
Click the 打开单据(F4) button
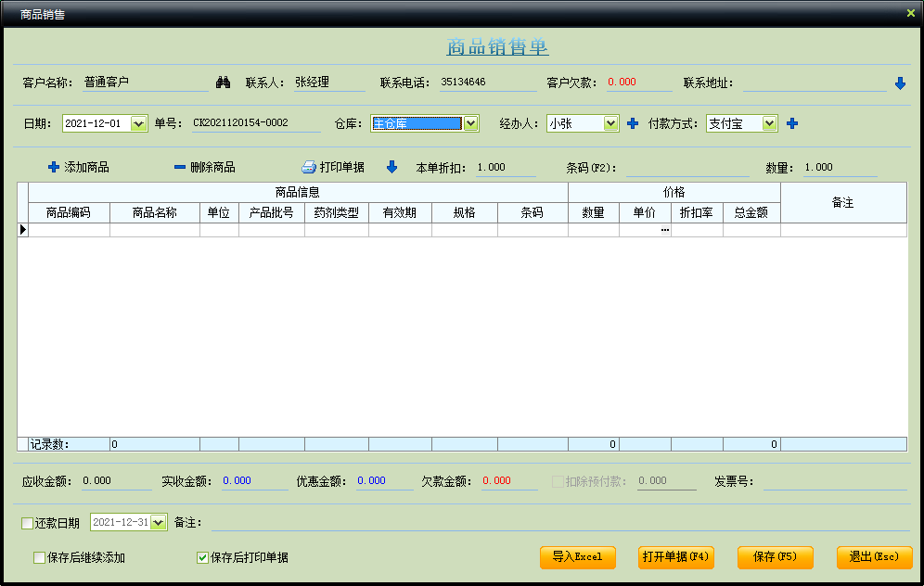676,557
